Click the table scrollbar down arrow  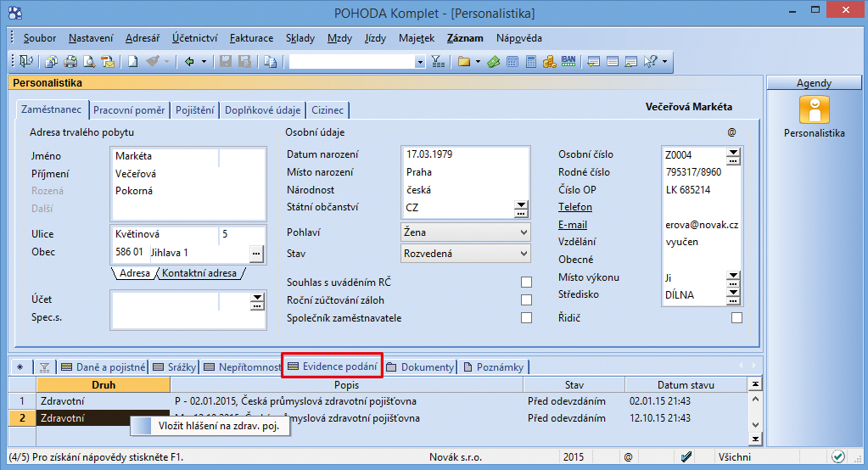[755, 424]
